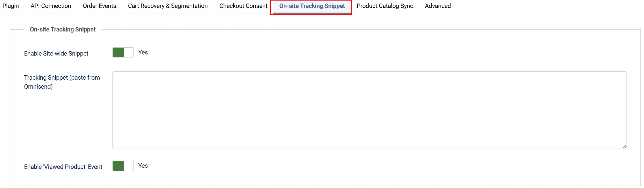Click the Yes label beside Site-wide Snippet toggle

pyautogui.click(x=143, y=53)
